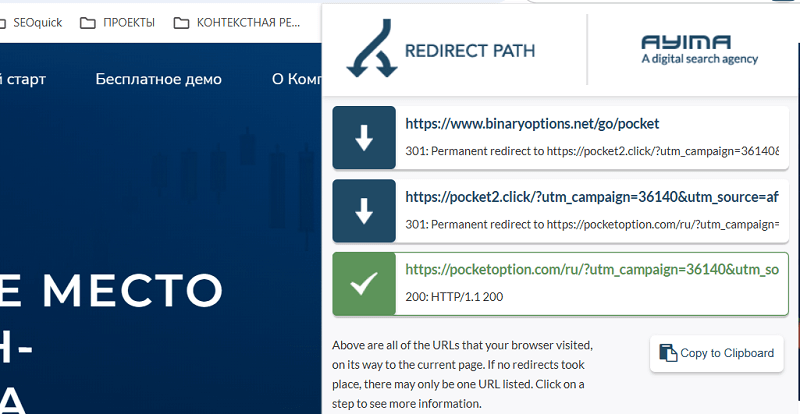Open the SEOquick bookmarks folder
The width and height of the screenshot is (800, 414).
[31, 22]
